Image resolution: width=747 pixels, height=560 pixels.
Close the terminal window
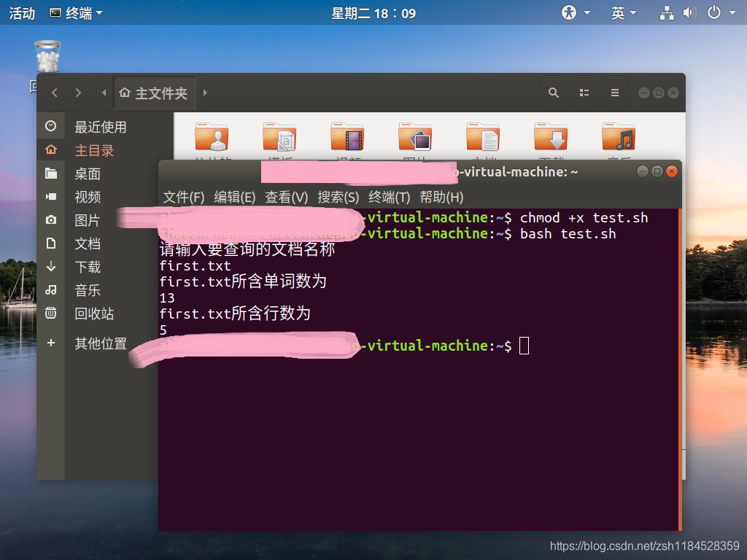pyautogui.click(x=672, y=171)
